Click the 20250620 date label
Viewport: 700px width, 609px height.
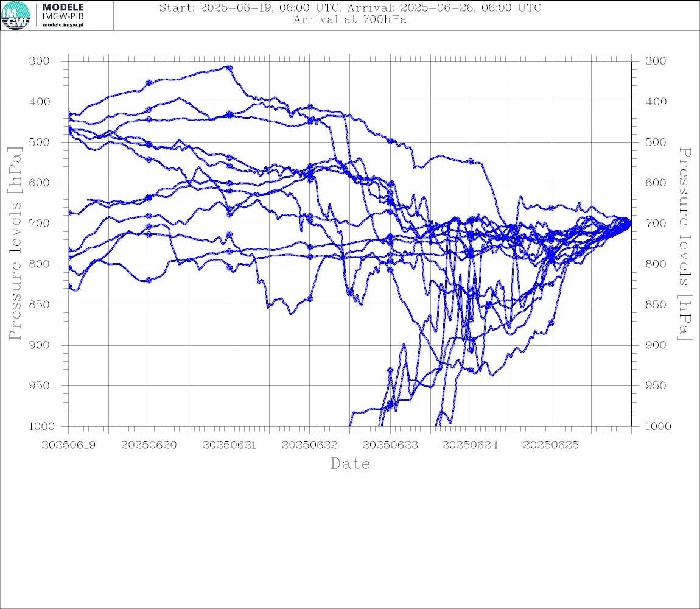[x=149, y=445]
